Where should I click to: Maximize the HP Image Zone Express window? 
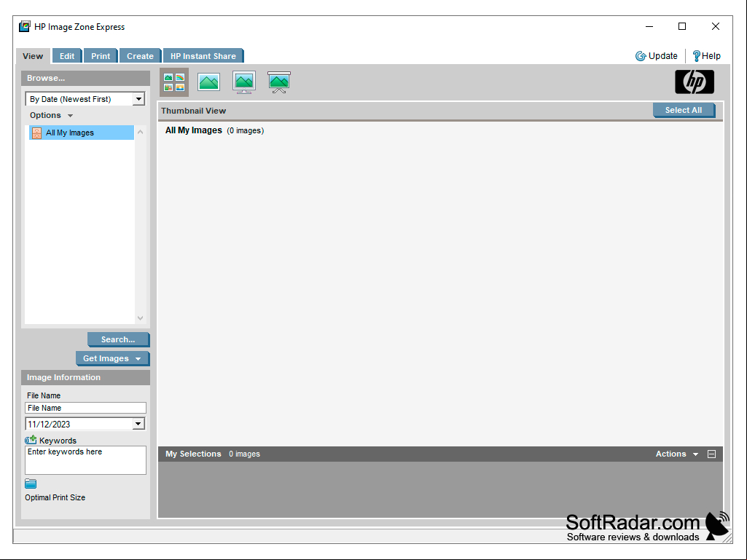tap(682, 27)
